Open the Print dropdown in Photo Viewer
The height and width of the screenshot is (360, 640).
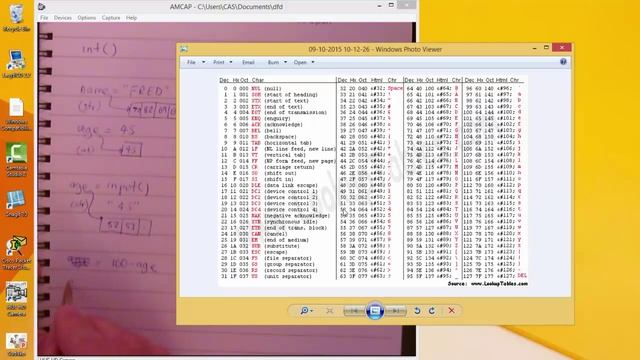pyautogui.click(x=223, y=62)
